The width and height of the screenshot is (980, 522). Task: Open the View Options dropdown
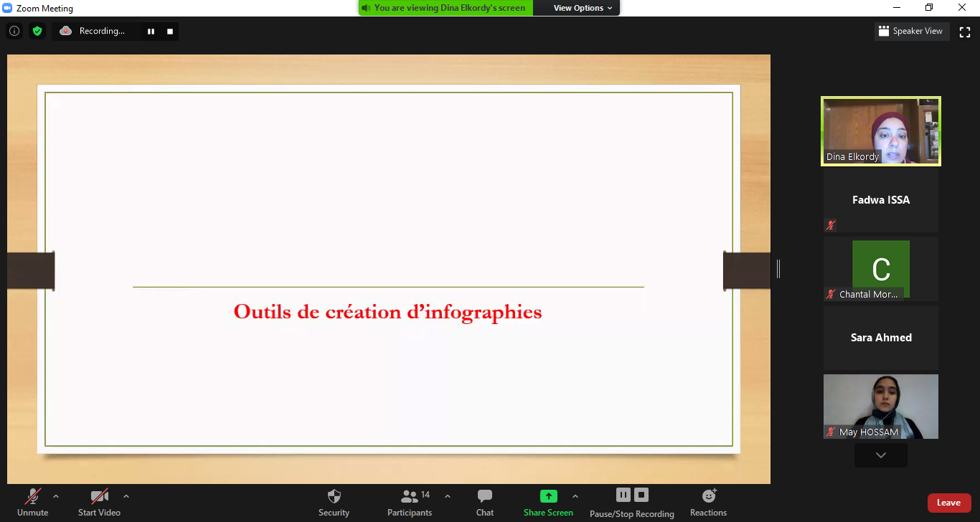pos(583,8)
